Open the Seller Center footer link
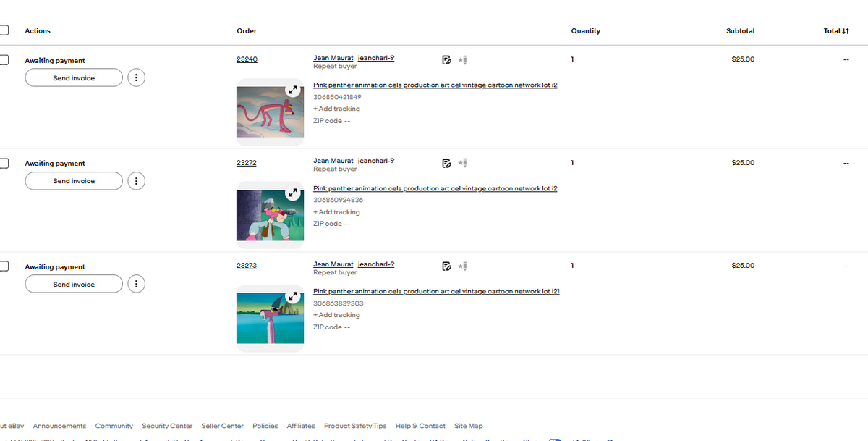This screenshot has width=868, height=441. (222, 426)
